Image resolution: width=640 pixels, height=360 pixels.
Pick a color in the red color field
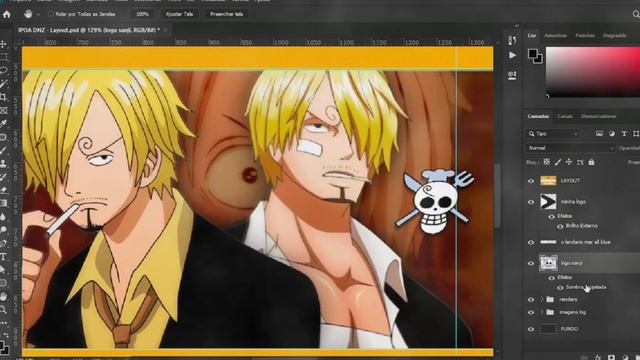[593, 71]
